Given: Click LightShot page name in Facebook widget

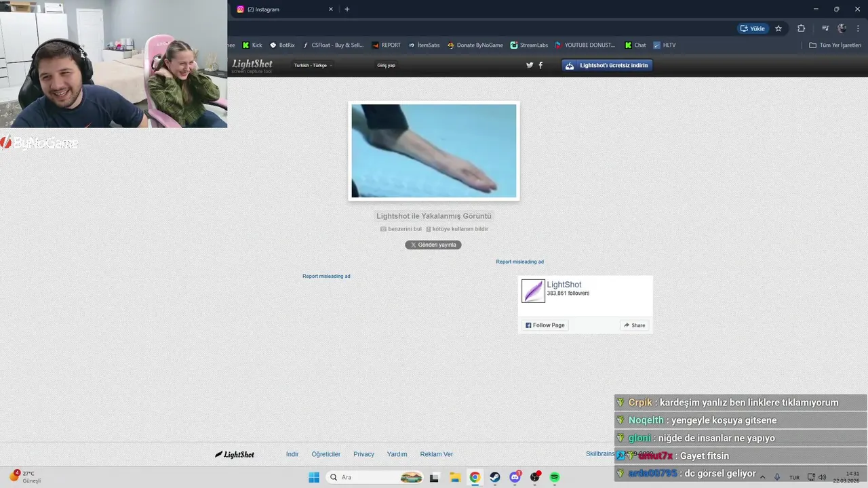Looking at the screenshot, I should click(564, 285).
